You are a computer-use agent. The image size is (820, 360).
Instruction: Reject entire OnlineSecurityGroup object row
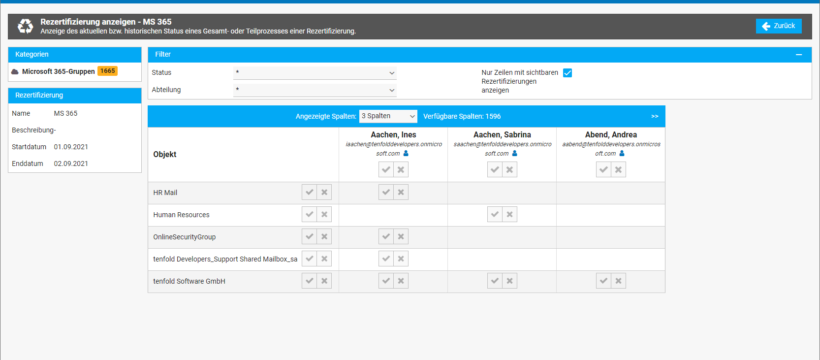[x=324, y=237]
